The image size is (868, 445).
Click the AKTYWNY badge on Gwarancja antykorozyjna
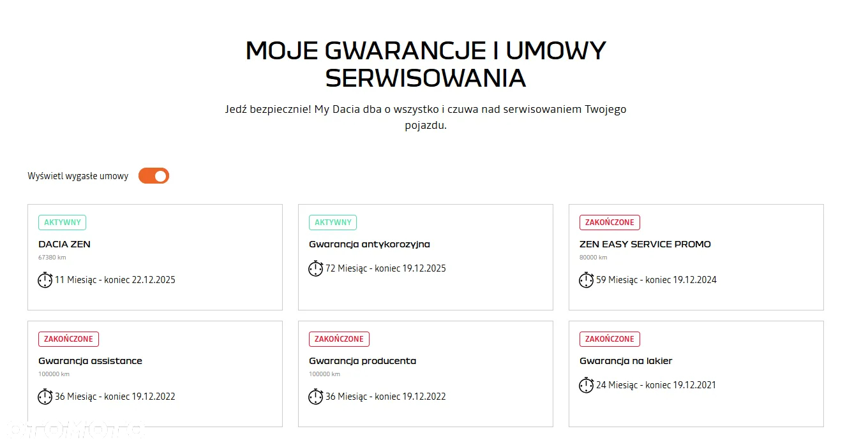(333, 222)
